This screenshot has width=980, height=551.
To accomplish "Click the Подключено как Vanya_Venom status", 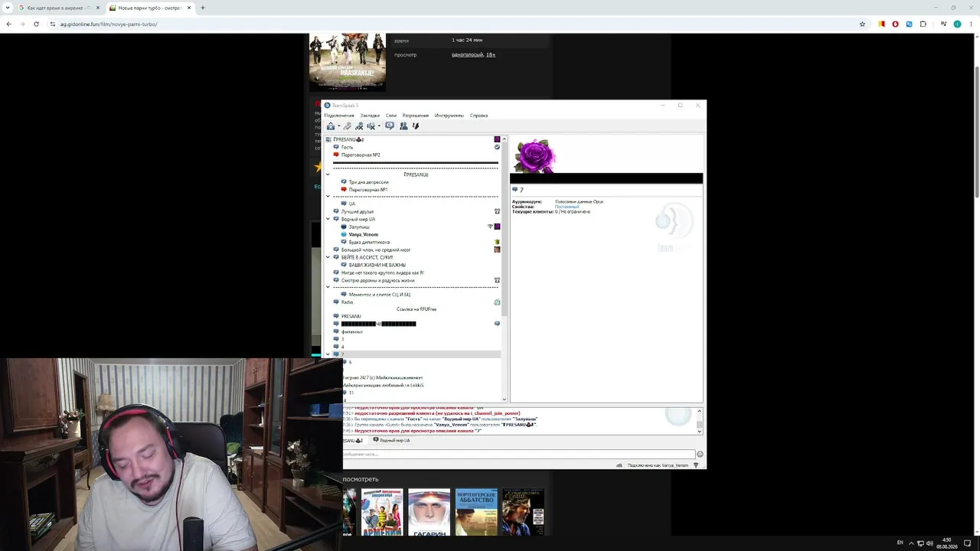I will [x=658, y=465].
